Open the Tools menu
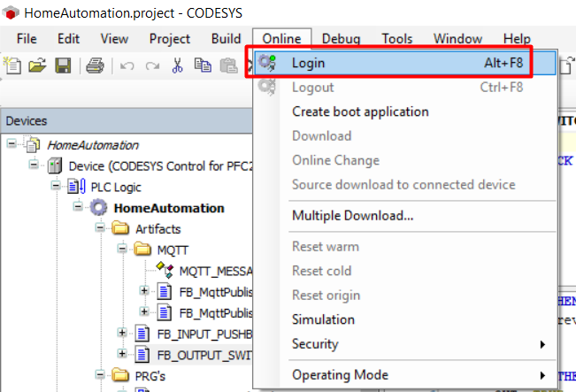 coord(397,39)
